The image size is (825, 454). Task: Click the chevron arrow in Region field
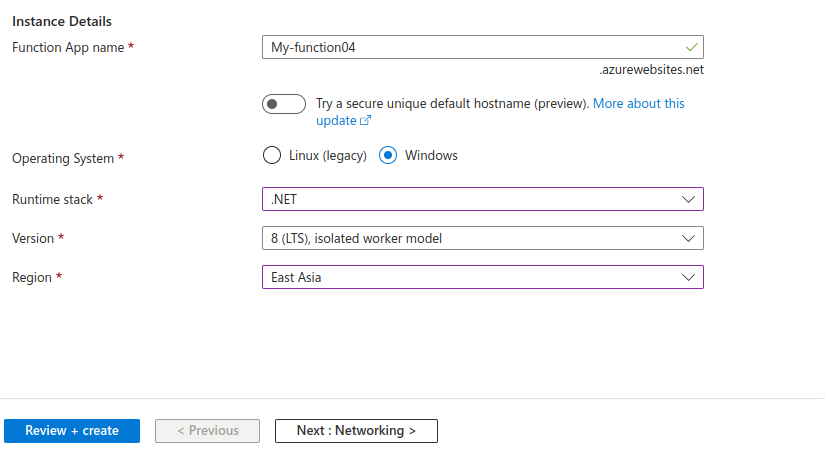point(688,277)
